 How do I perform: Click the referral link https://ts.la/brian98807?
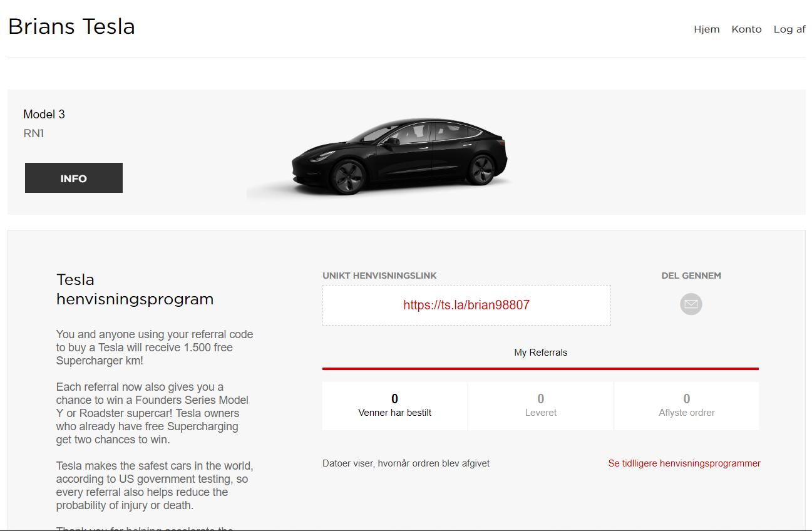coord(466,306)
